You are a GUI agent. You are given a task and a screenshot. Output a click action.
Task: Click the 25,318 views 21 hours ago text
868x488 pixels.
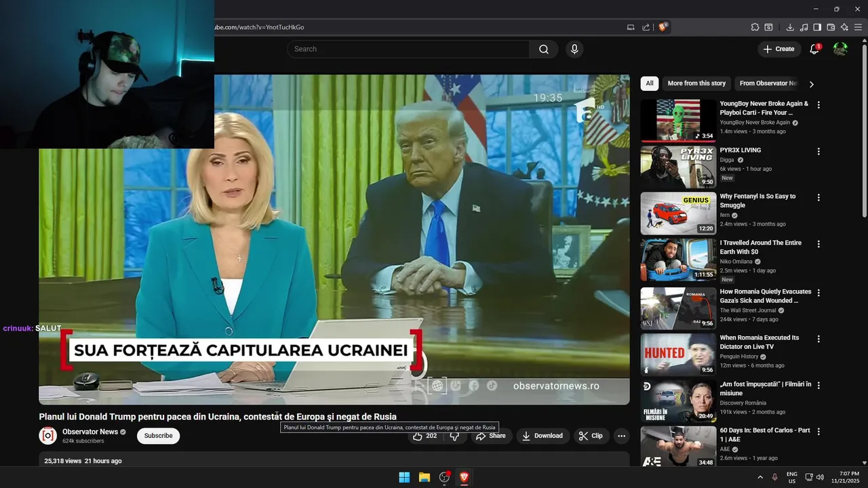click(x=83, y=461)
